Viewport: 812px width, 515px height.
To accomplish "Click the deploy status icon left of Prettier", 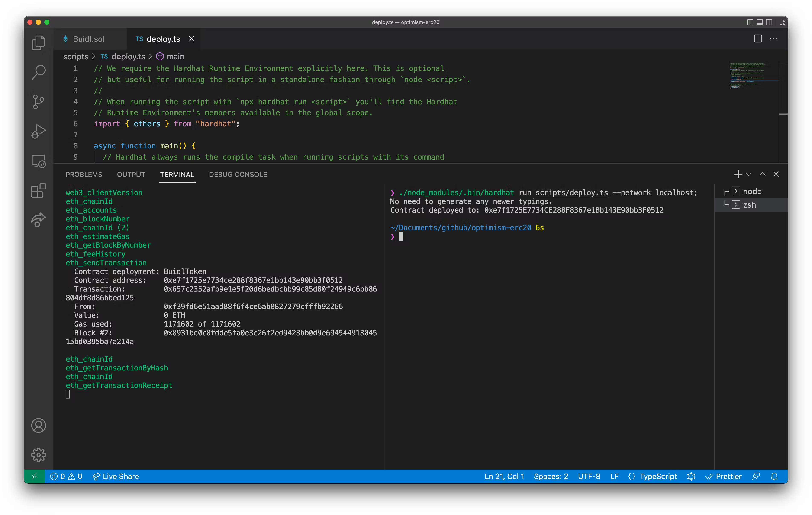I will tap(691, 476).
